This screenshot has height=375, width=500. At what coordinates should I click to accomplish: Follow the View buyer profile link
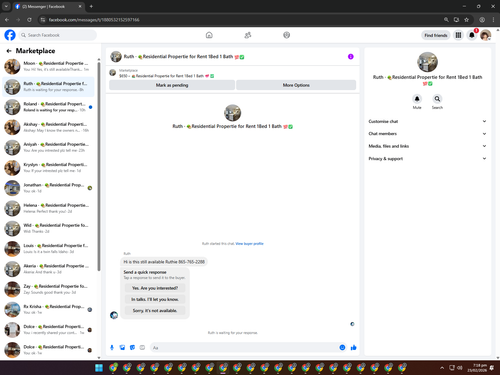tap(249, 244)
